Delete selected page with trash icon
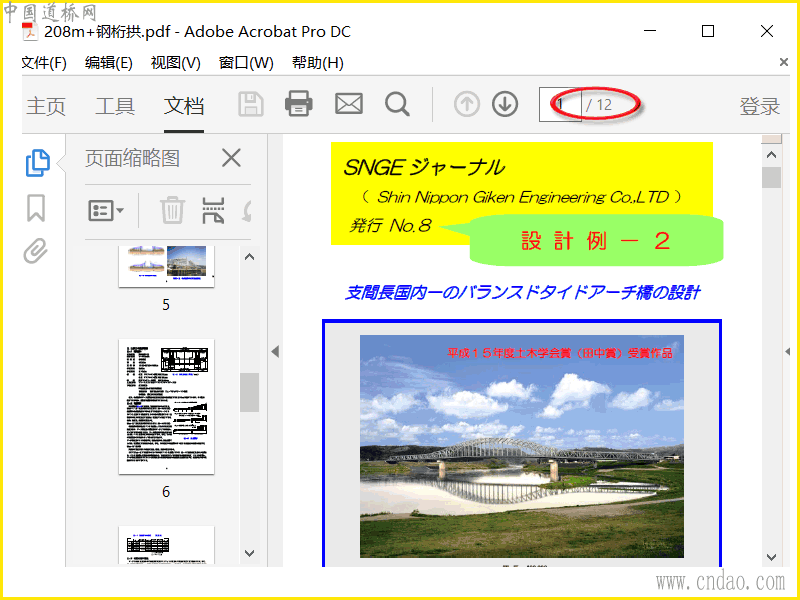Screen dimensions: 800x600 pos(172,210)
